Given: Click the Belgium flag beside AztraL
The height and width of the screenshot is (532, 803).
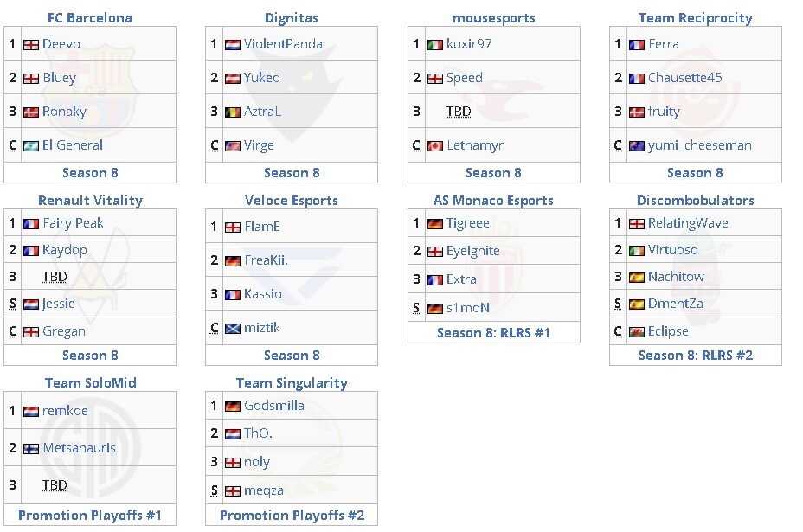Looking at the screenshot, I should click(233, 112).
